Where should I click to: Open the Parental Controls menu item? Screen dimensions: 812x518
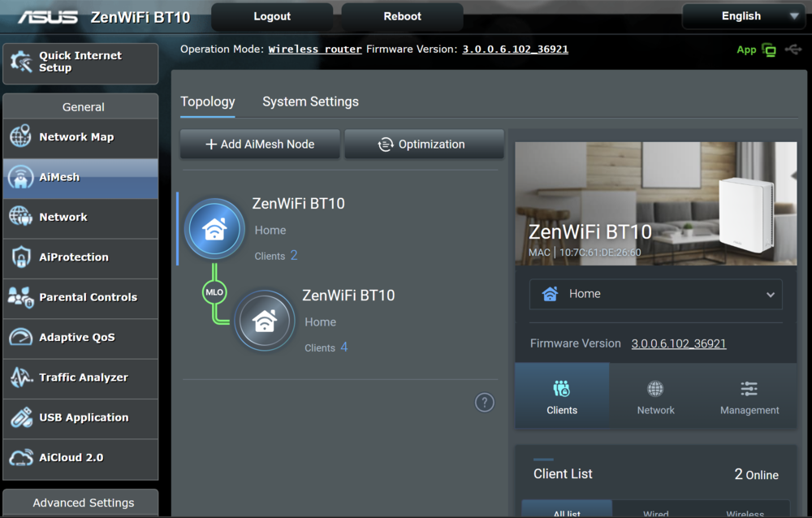coord(80,297)
